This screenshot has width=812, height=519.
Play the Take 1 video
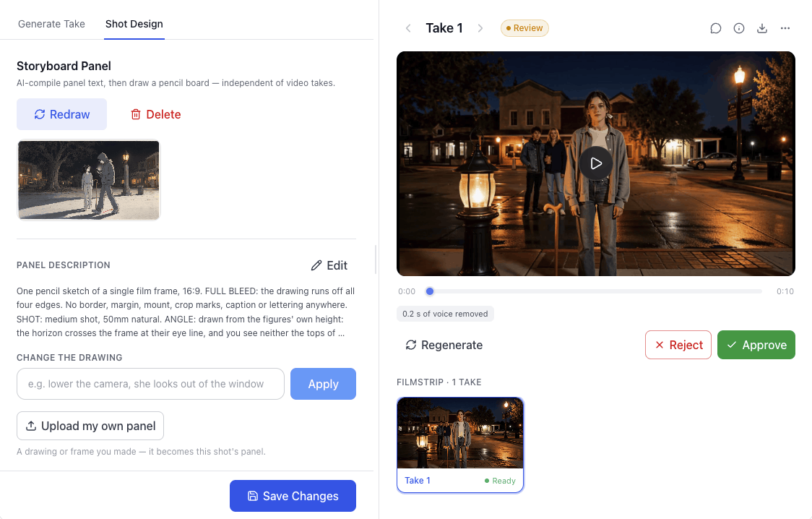coord(596,163)
